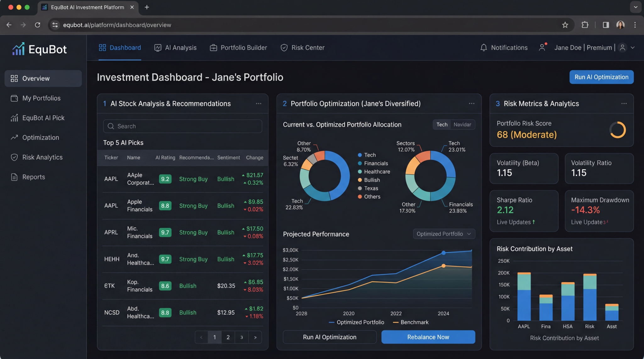Click the Top 5 AI Picks search field
The width and height of the screenshot is (644, 359).
tap(182, 126)
